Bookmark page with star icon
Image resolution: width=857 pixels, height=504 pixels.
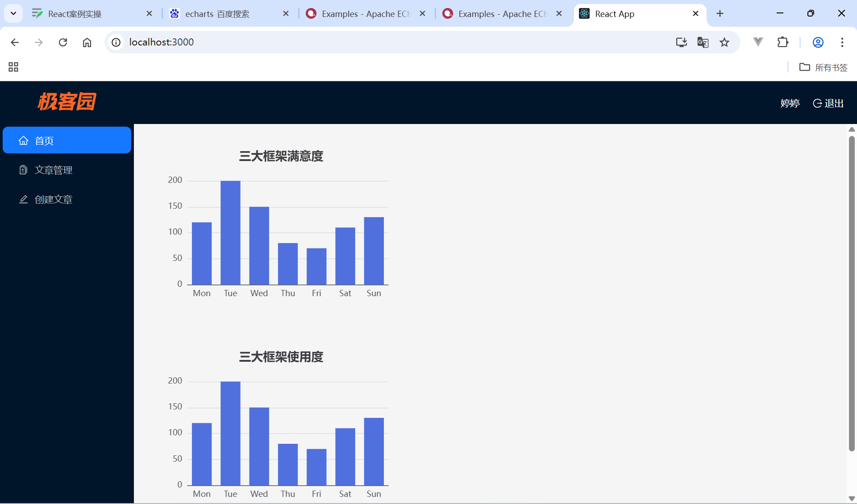coord(724,42)
